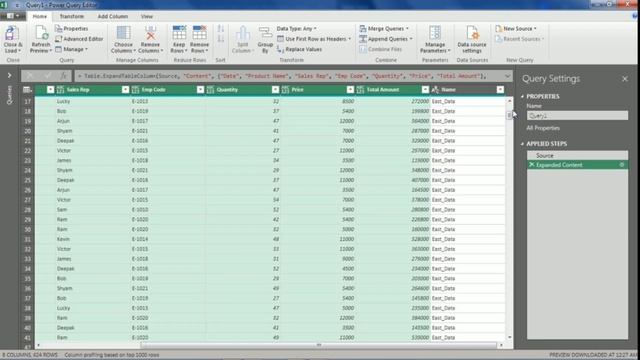
Task: Open the Sales Rep column filter dropdown
Action: [125, 89]
